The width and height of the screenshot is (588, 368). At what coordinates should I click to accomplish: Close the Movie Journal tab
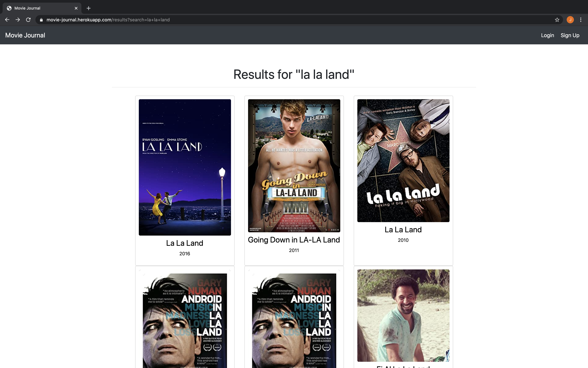(76, 8)
